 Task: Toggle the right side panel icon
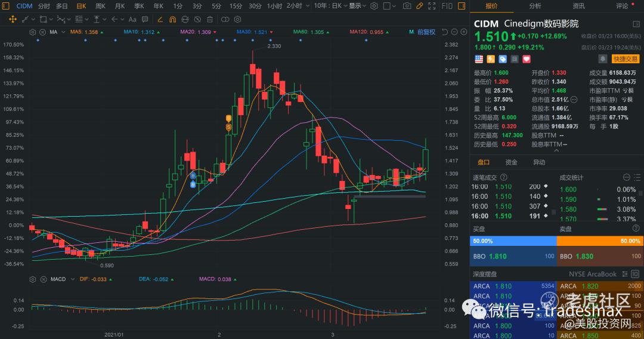[462, 6]
